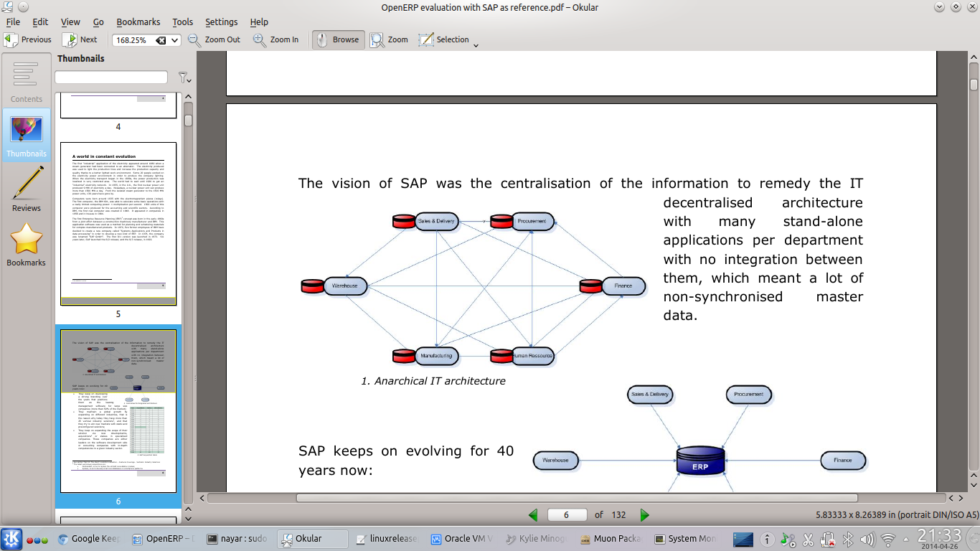980x551 pixels.
Task: Click the activities dots icon in panel
Action: pyautogui.click(x=37, y=540)
